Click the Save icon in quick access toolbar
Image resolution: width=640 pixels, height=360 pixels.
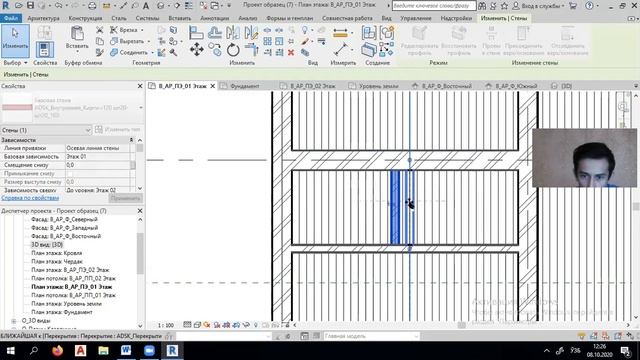[x=30, y=6]
